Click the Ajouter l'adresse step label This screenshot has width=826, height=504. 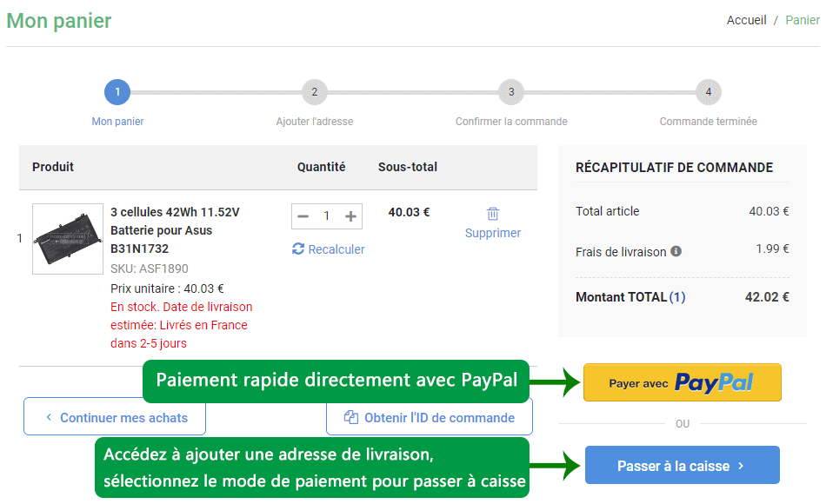[315, 122]
